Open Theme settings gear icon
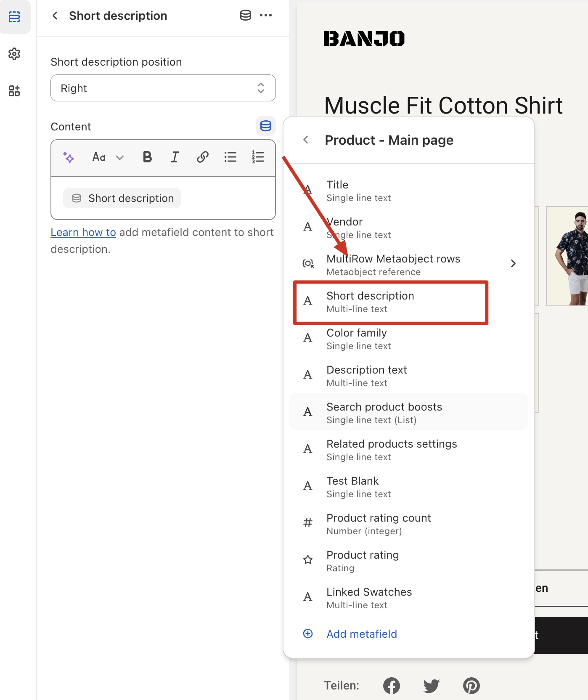Image resolution: width=588 pixels, height=700 pixels. pyautogui.click(x=14, y=54)
